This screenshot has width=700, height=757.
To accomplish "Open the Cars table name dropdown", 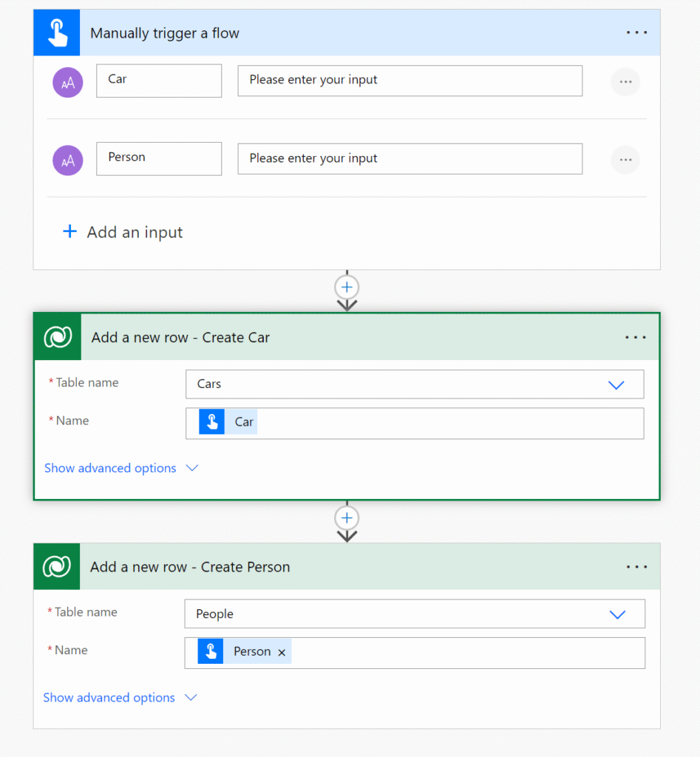I will click(x=616, y=384).
